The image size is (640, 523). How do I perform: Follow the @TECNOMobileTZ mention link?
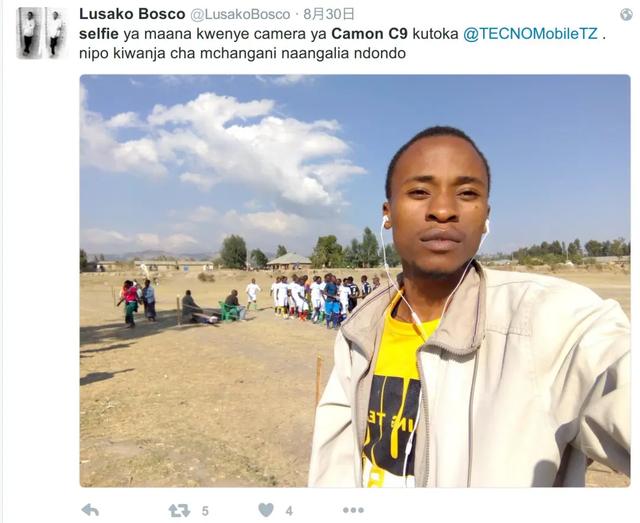(x=530, y=34)
